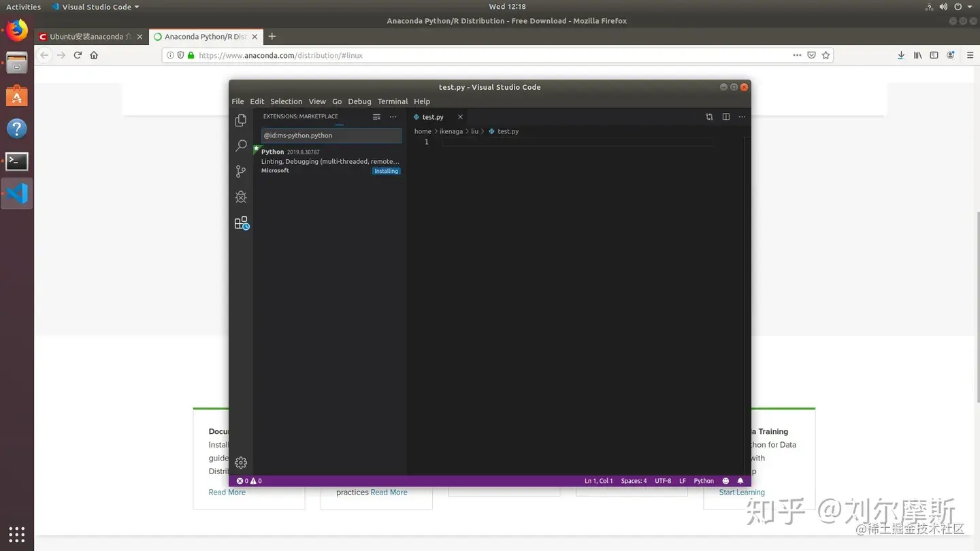Open the VS Code Edit menu
The image size is (980, 551).
click(x=257, y=101)
